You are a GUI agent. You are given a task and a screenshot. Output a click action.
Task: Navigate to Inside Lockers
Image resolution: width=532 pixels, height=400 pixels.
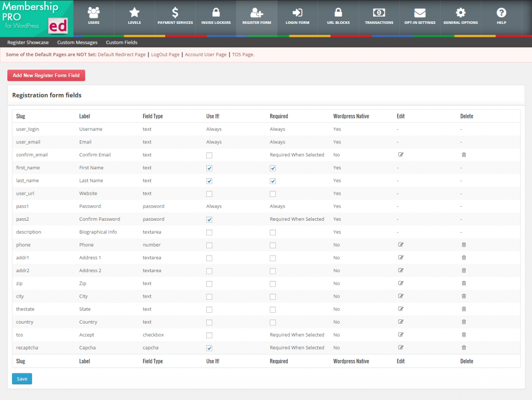[x=216, y=16]
